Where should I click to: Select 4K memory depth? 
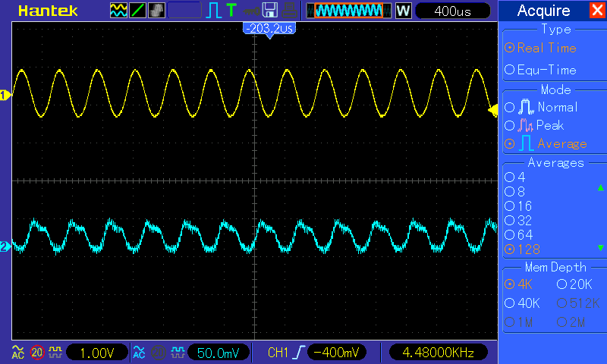click(519, 284)
